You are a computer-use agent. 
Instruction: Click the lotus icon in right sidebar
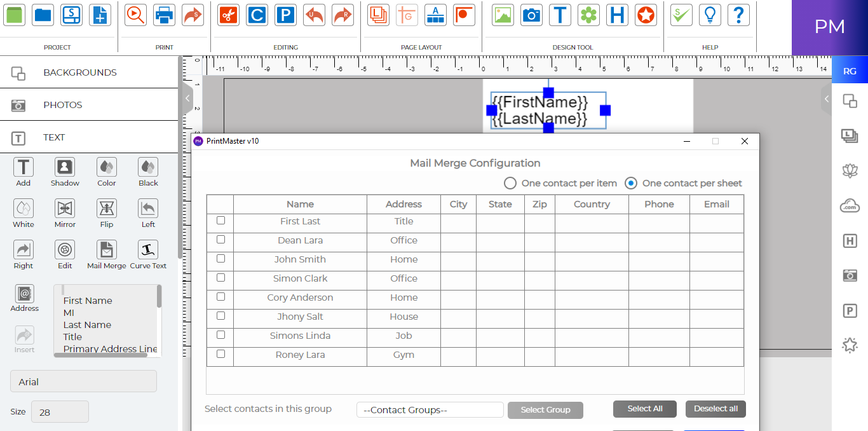pos(850,170)
